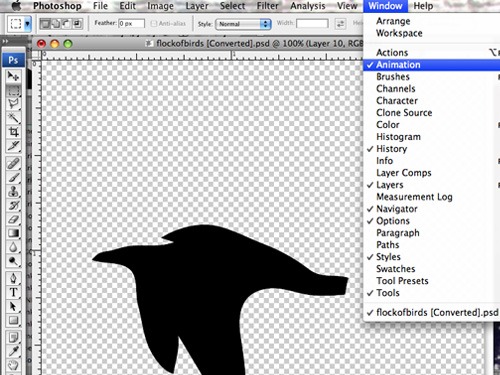
Task: Select the Rectangle shape tool
Action: (x=13, y=320)
